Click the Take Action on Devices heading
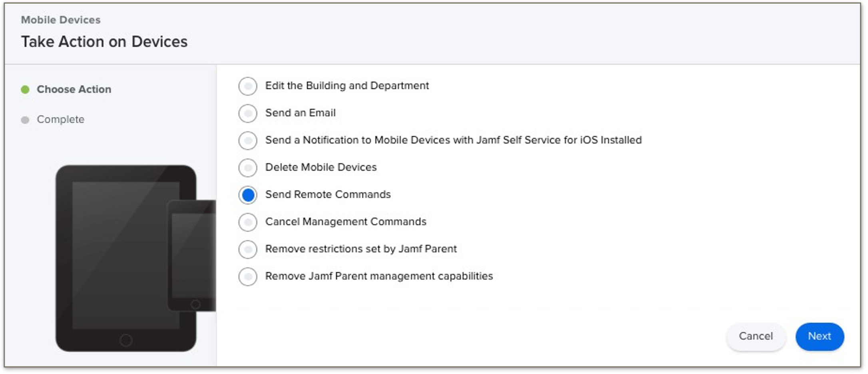Image resolution: width=868 pixels, height=374 pixels. pyautogui.click(x=104, y=42)
